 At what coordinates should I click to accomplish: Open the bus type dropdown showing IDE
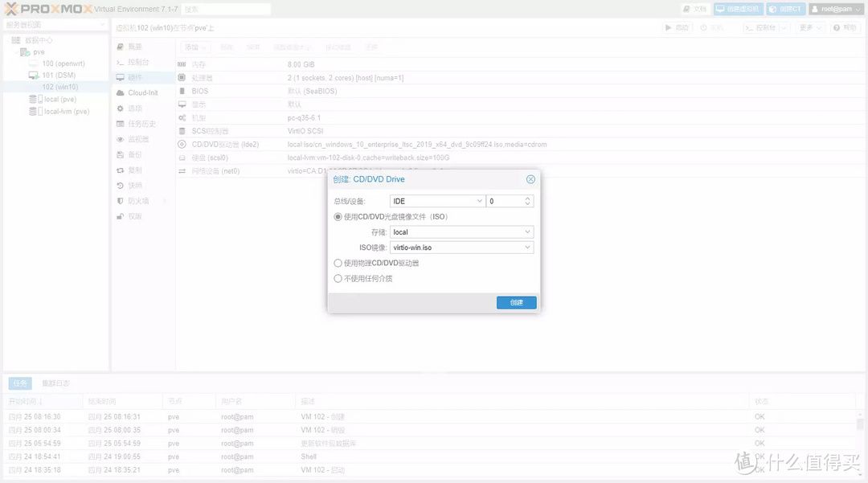point(479,202)
